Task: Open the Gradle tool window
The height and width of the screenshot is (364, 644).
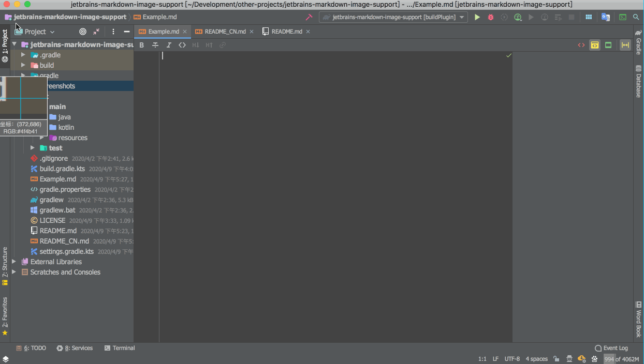Action: coord(638,42)
